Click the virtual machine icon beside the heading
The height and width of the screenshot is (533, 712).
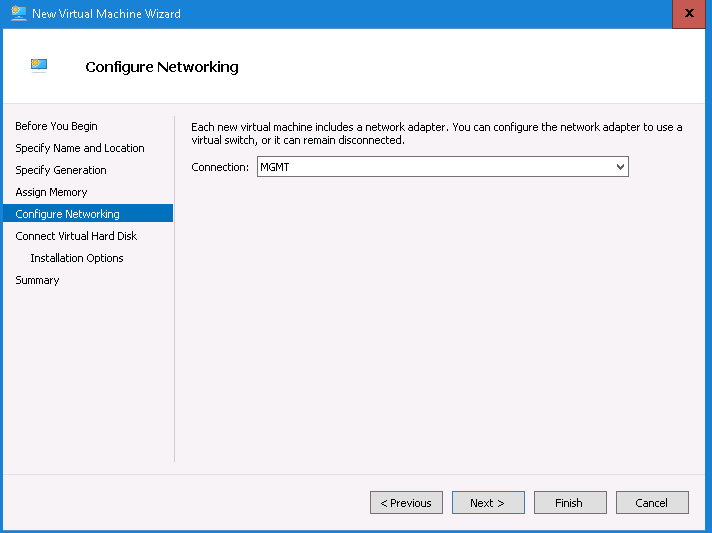click(39, 66)
